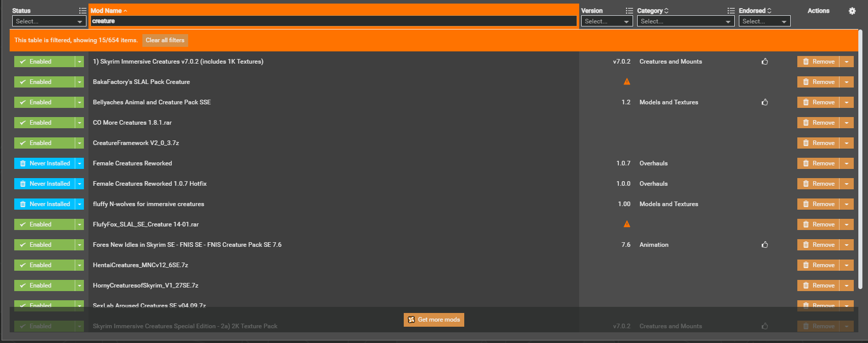Viewport: 868px width, 343px height.
Task: Click Mod Name filter field containing creature
Action: click(334, 21)
